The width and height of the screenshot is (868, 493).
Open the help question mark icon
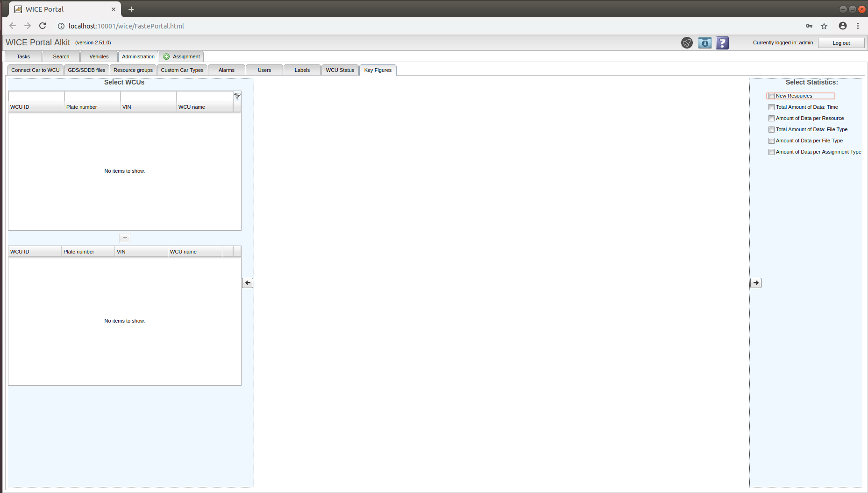[722, 43]
